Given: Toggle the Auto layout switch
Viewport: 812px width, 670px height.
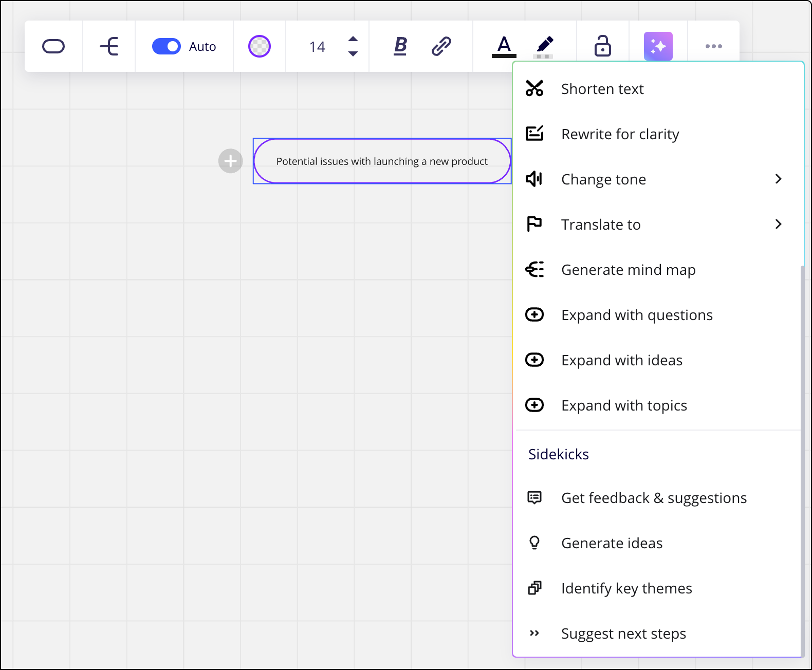Looking at the screenshot, I should pyautogui.click(x=166, y=46).
